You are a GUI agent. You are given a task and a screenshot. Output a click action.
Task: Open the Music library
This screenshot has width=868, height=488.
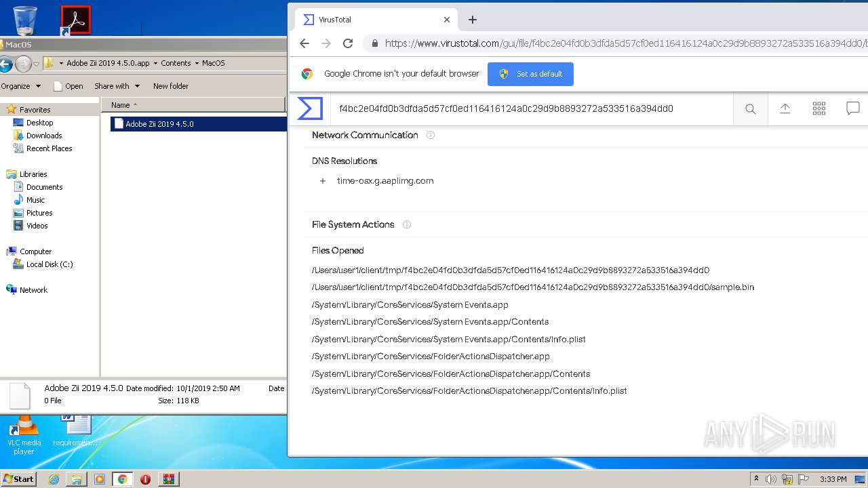(x=35, y=200)
